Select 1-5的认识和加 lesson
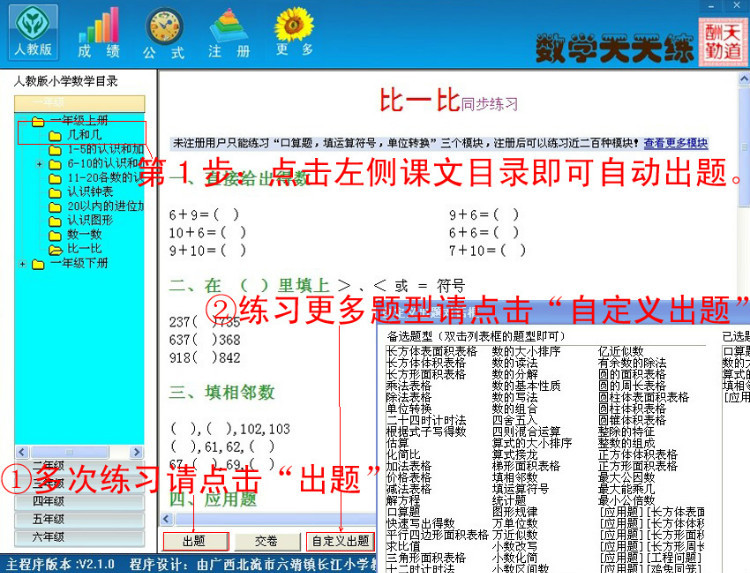This screenshot has height=573, width=750. pyautogui.click(x=105, y=149)
